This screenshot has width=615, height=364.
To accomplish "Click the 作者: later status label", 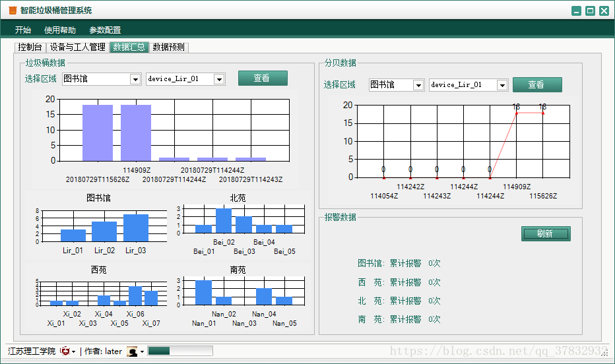I will point(103,351).
